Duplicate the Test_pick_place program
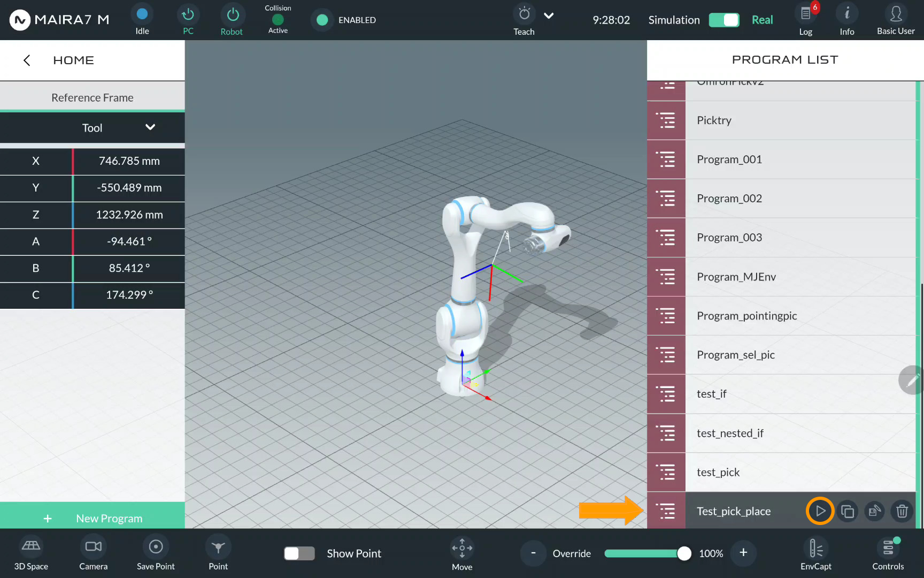924x578 pixels. tap(848, 512)
